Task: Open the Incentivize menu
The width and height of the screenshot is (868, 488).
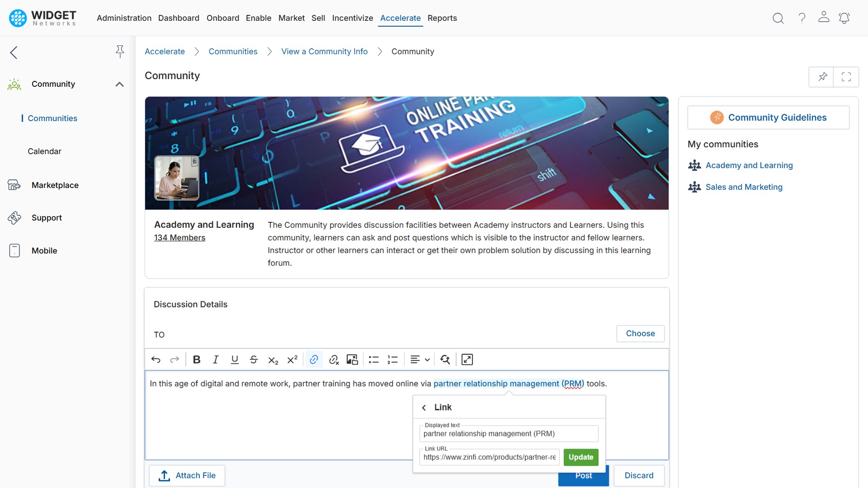Action: click(x=353, y=18)
